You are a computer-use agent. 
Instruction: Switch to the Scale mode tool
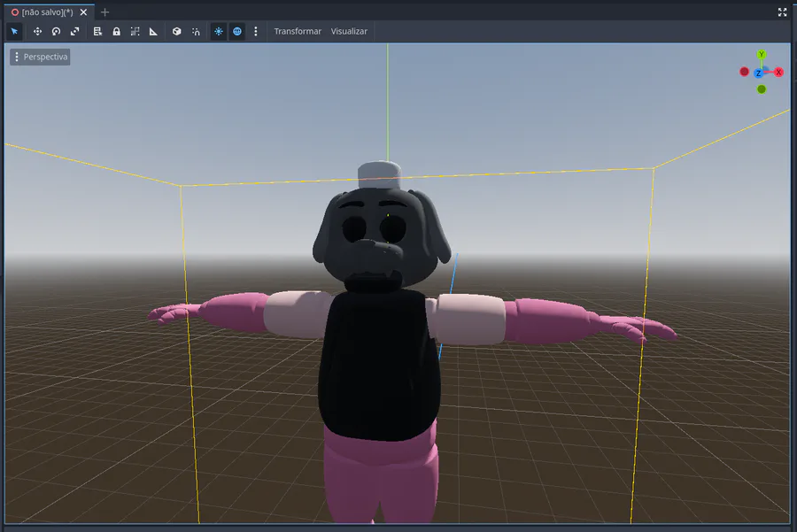[74, 32]
